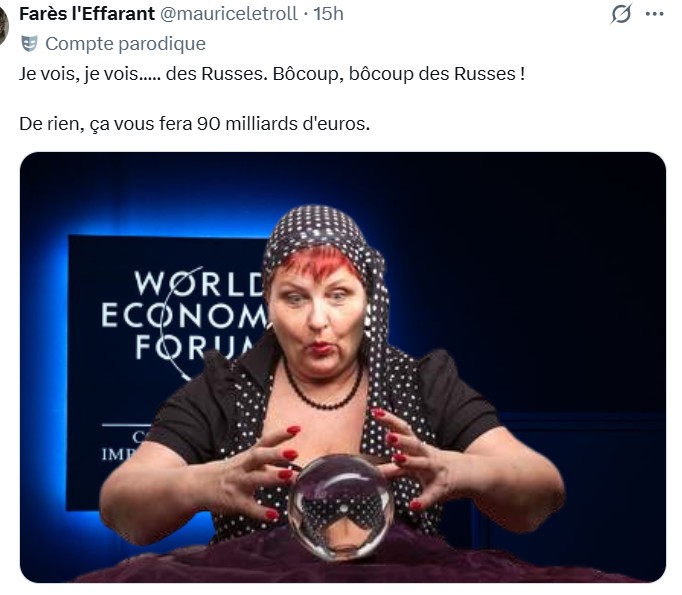682x595 pixels.
Task: Click the line about 90 milliards d'euros
Action: point(194,124)
